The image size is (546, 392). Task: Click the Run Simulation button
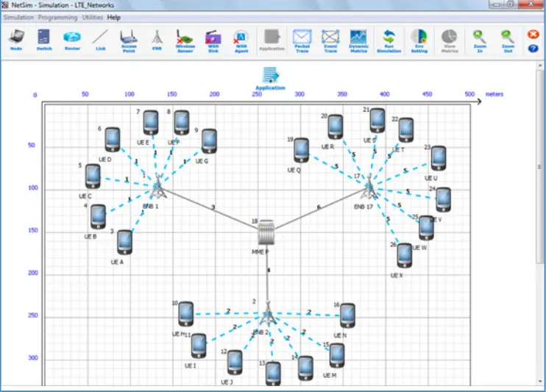coord(389,39)
